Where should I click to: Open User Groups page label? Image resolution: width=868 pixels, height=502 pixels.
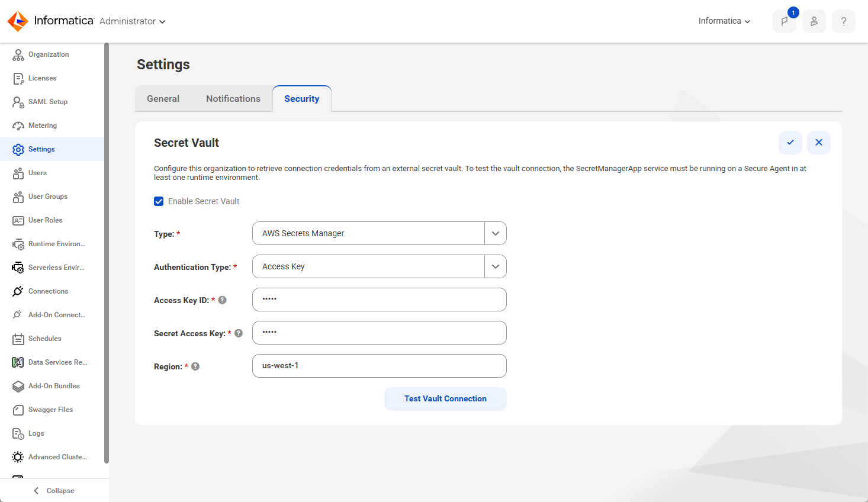click(x=48, y=197)
